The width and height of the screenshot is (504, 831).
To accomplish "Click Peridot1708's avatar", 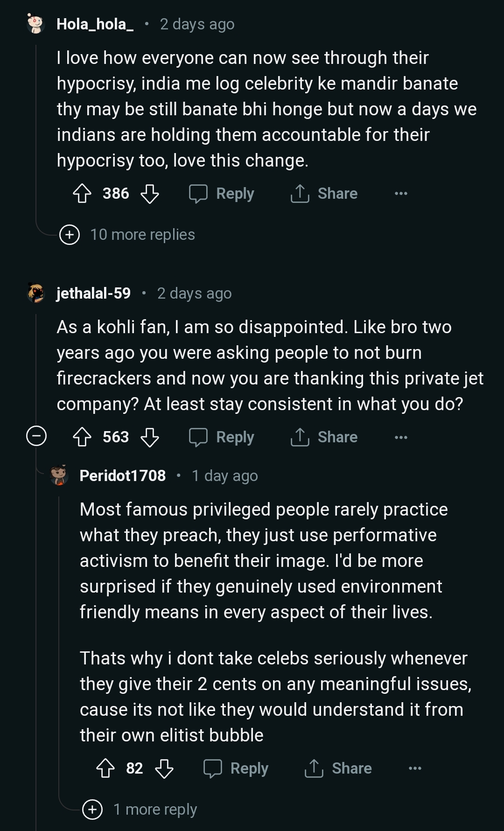I will 59,475.
